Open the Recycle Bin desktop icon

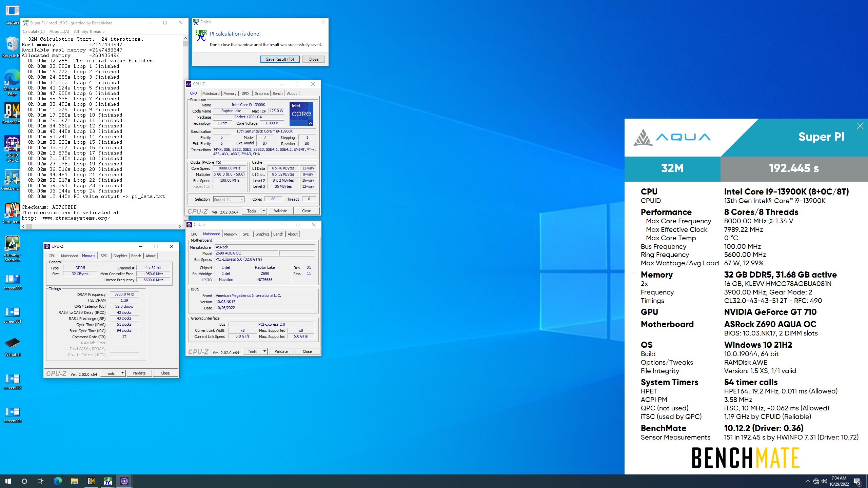pos(12,47)
